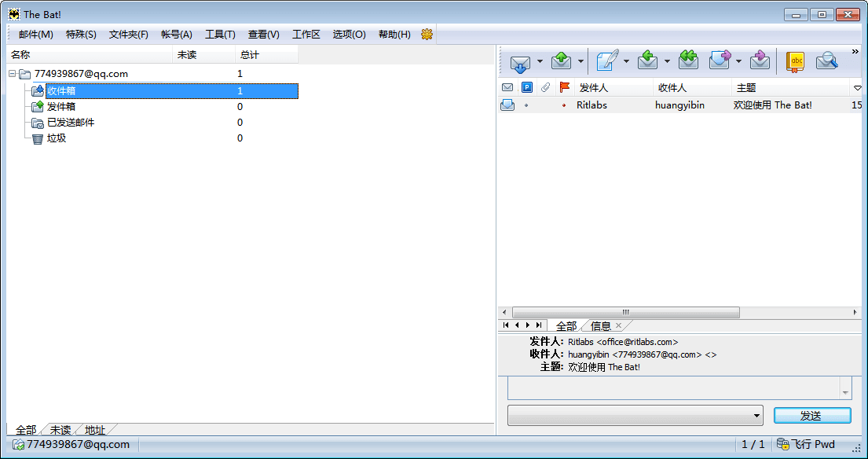
Task: Click the message list horizontal scrollbar
Action: pos(624,312)
